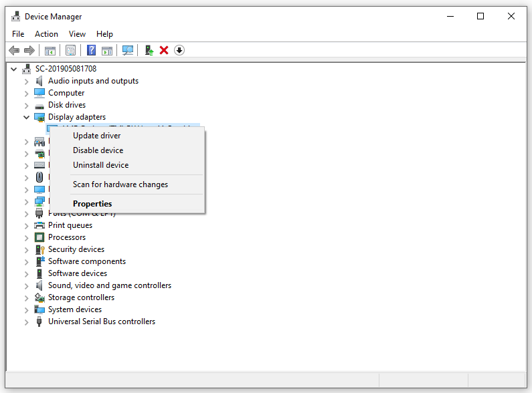Click the Forward arrow toolbar icon
This screenshot has width=532, height=393.
(29, 51)
